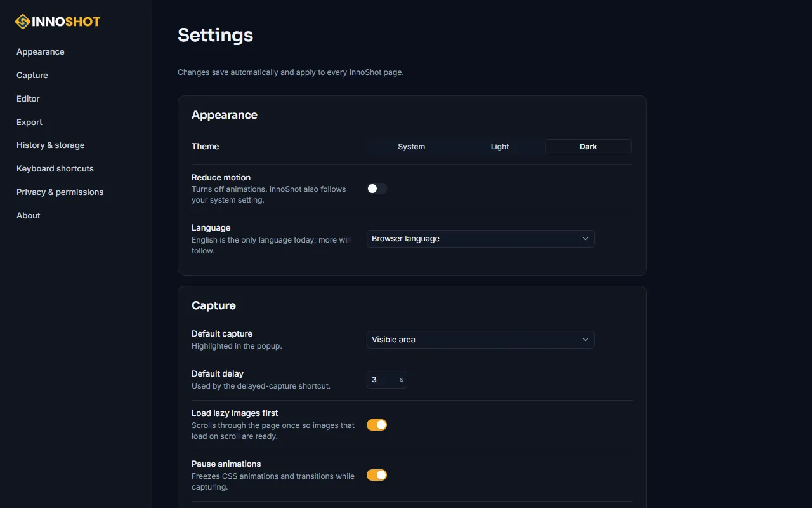Screen dimensions: 812x508
Task: Click the Default delay seconds field
Action: coord(387,380)
